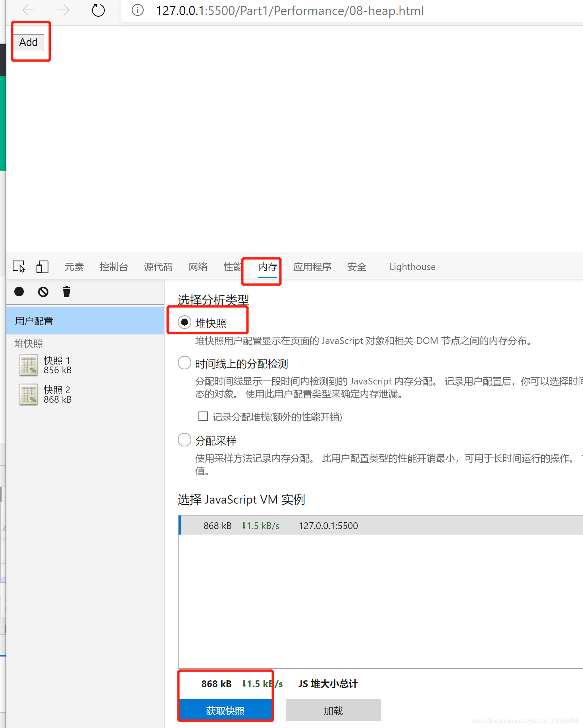This screenshot has width=583, height=728.
Task: Open the 性能 tab
Action: [233, 267]
